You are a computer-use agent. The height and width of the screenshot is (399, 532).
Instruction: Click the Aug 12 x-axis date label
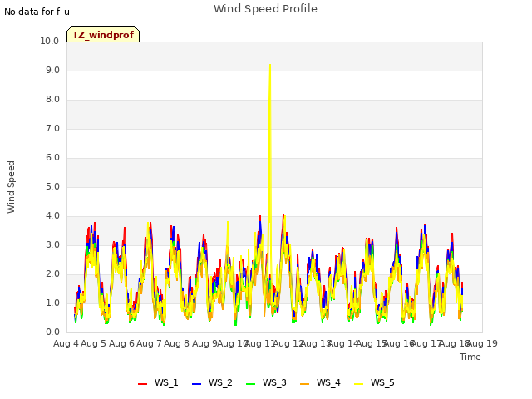(x=288, y=343)
